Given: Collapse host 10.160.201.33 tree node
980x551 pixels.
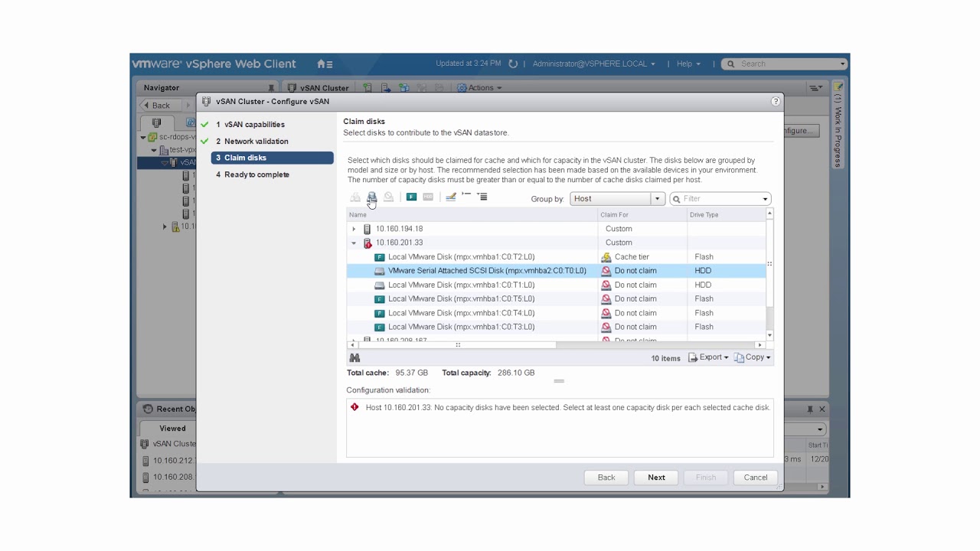Looking at the screenshot, I should pos(354,243).
